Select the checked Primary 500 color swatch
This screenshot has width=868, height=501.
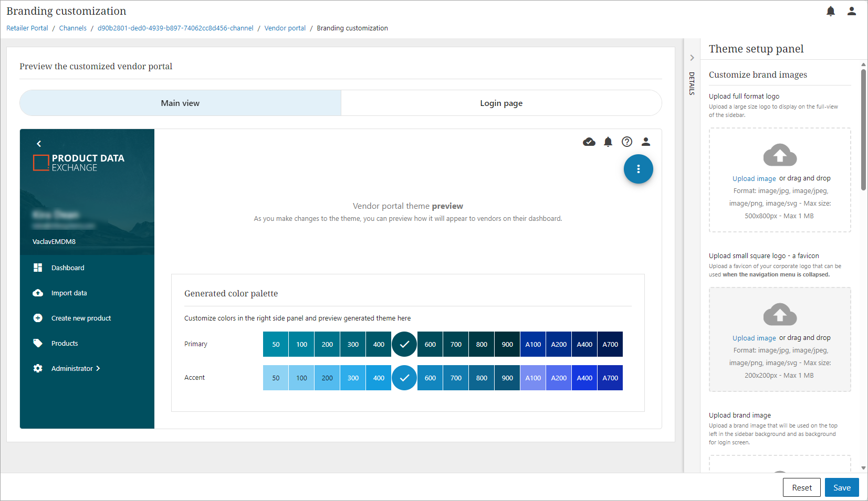[404, 344]
